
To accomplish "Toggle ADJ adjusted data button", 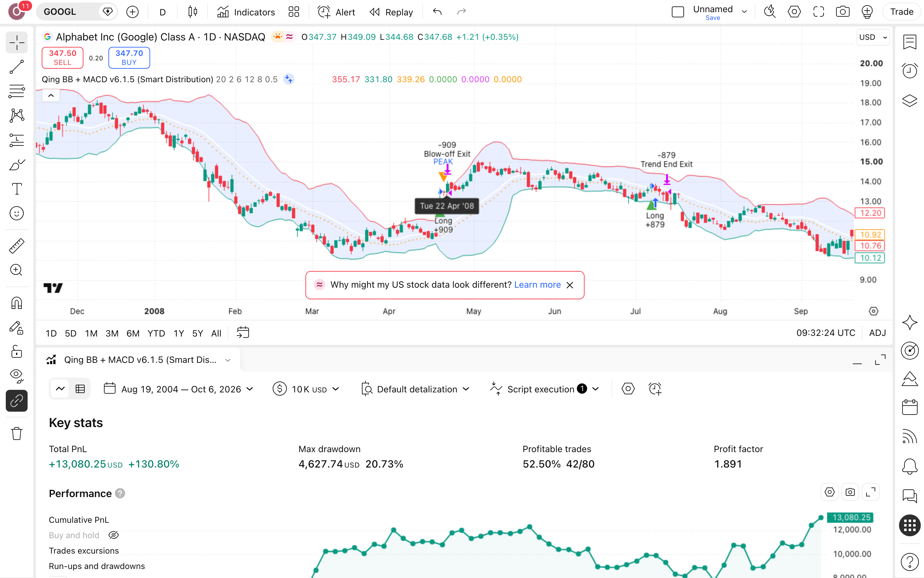I will [x=877, y=333].
